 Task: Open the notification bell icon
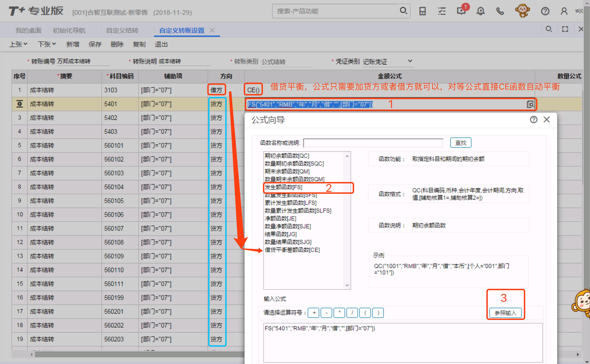[480, 11]
